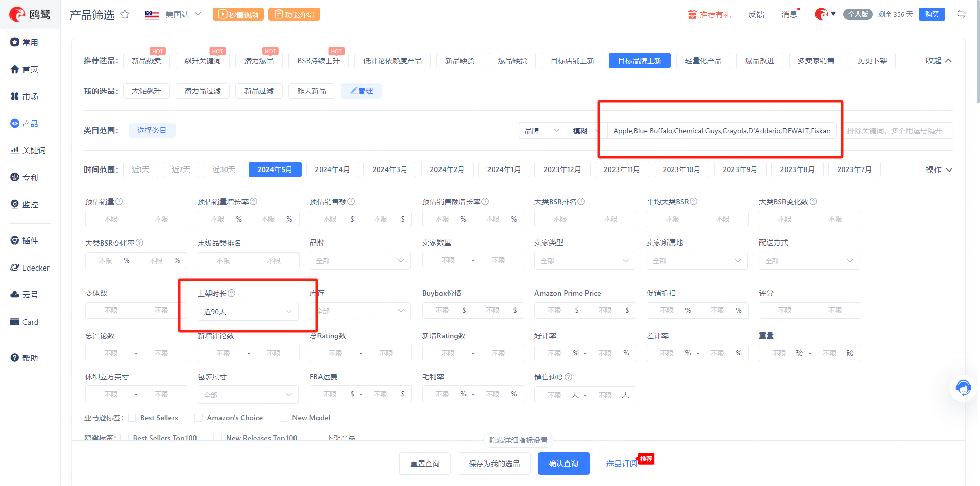Open the 选品订阅 link
Image resolution: width=980 pixels, height=486 pixels.
tap(621, 464)
